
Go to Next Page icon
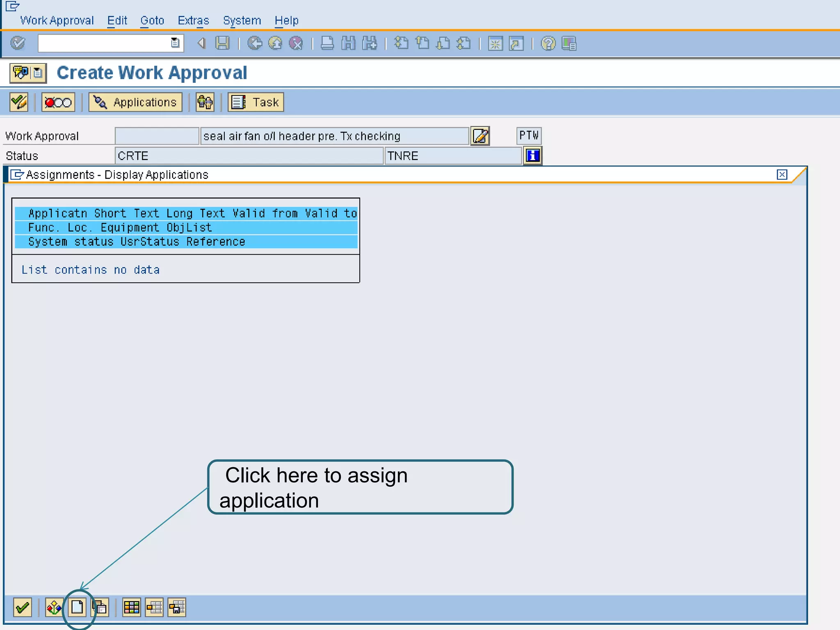(443, 43)
